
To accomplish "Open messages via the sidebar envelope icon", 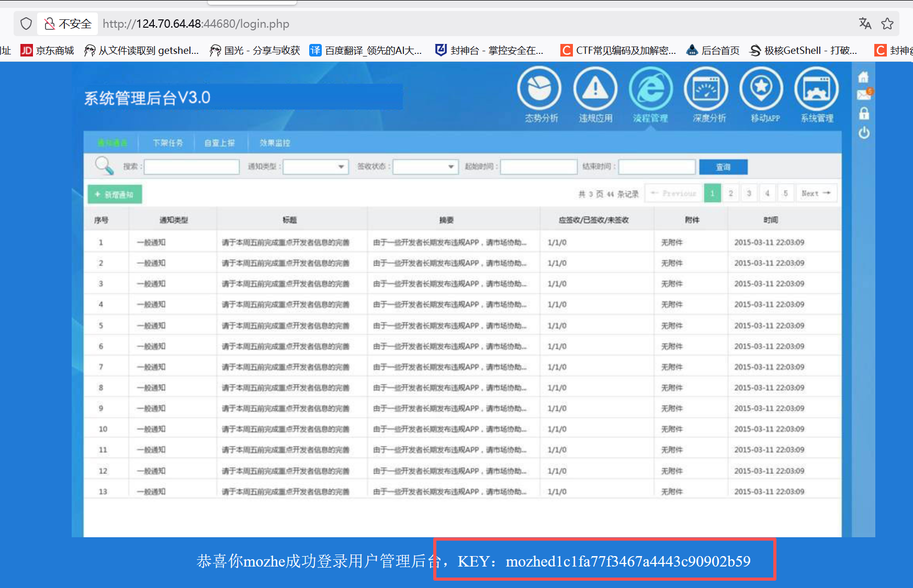I will click(x=864, y=95).
